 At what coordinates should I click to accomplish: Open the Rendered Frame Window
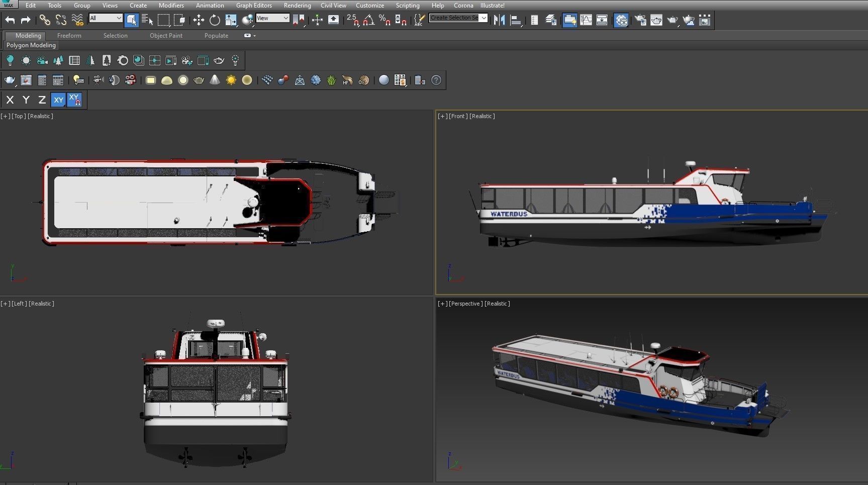[656, 20]
